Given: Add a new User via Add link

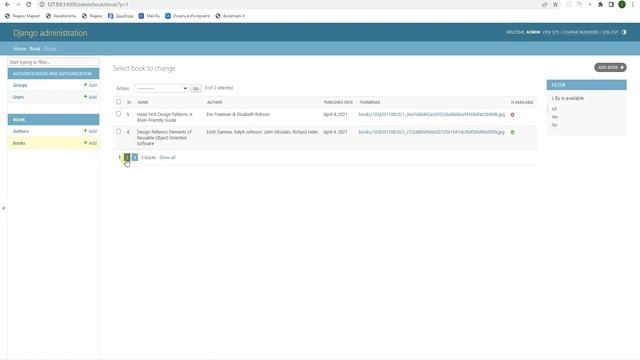Looking at the screenshot, I should tap(90, 97).
